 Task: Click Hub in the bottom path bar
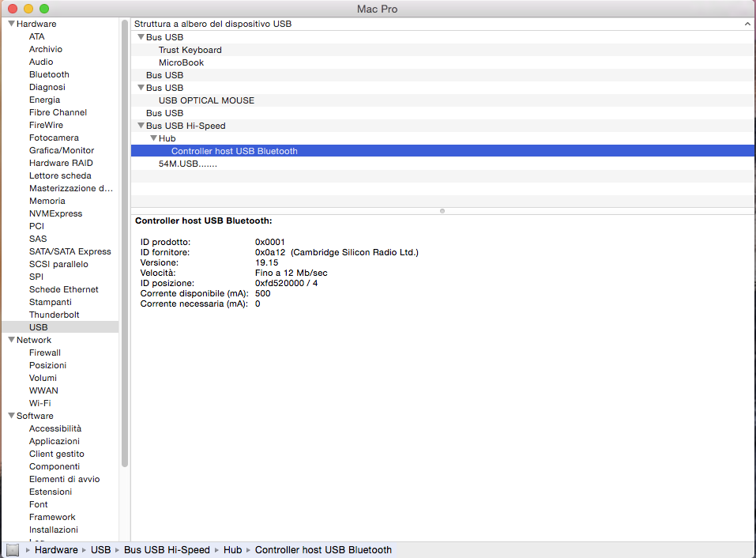(x=232, y=550)
